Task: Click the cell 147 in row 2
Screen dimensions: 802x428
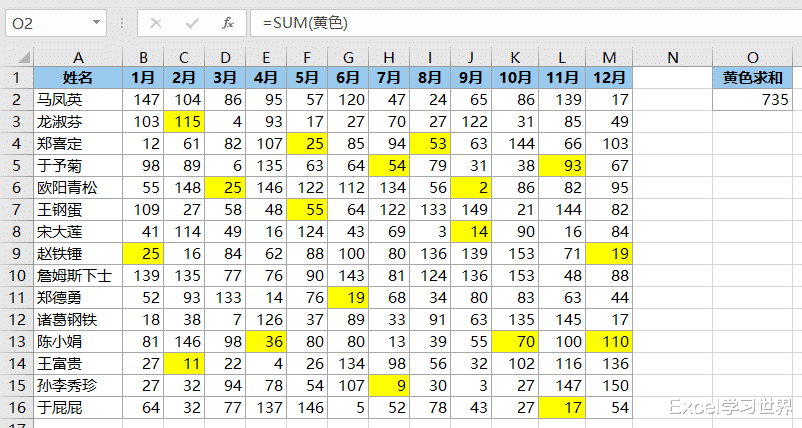Action: [x=143, y=100]
